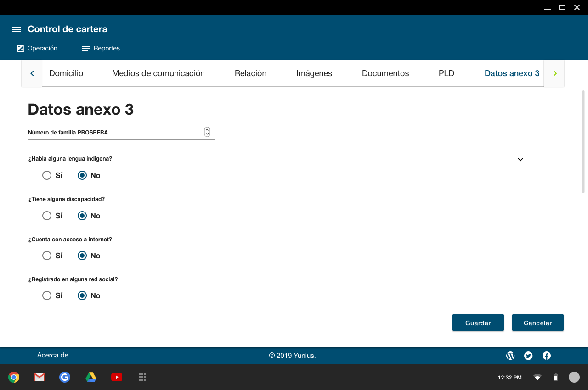Select Sí for discapacidad question
The width and height of the screenshot is (588, 390).
[x=47, y=216]
